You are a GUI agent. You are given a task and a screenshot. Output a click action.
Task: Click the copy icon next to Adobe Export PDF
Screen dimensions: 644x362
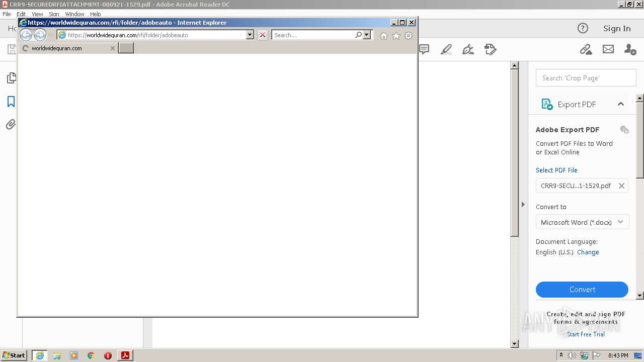[624, 130]
